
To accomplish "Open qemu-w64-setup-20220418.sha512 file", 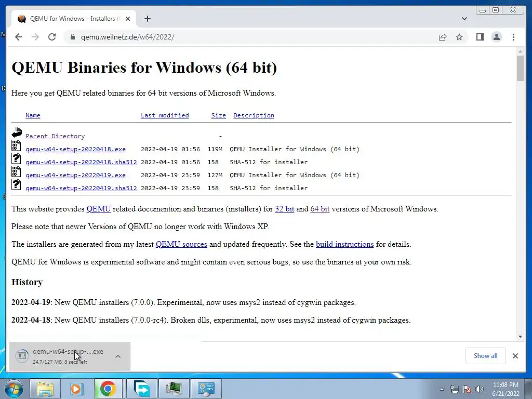I will [x=81, y=162].
